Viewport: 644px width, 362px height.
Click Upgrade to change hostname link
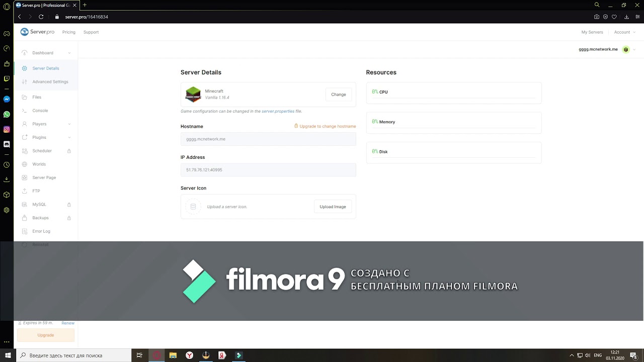point(325,126)
